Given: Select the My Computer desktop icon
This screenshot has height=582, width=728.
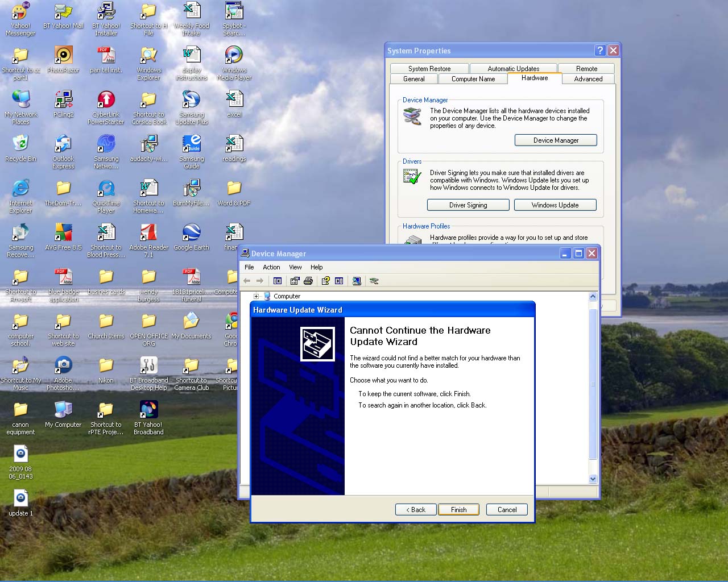Looking at the screenshot, I should (x=63, y=414).
